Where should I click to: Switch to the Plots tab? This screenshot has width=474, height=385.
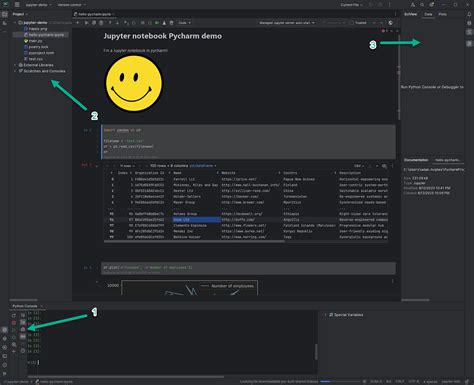[443, 14]
